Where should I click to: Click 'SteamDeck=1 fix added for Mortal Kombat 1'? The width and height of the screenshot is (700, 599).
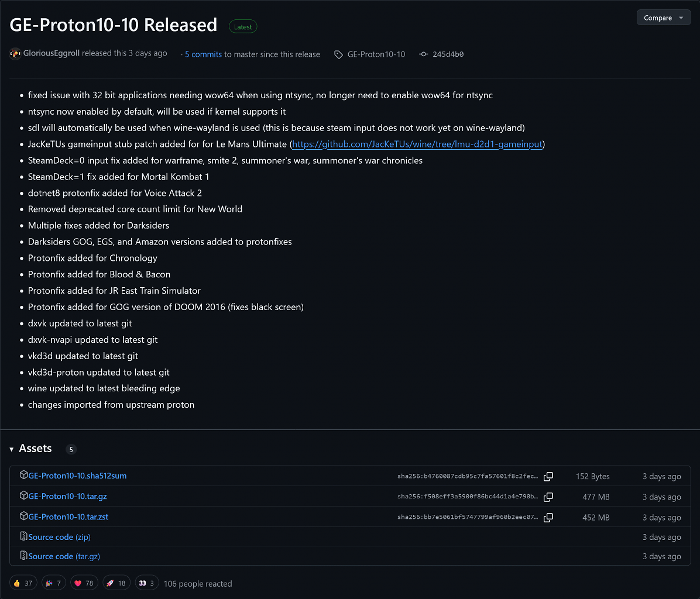pyautogui.click(x=118, y=177)
